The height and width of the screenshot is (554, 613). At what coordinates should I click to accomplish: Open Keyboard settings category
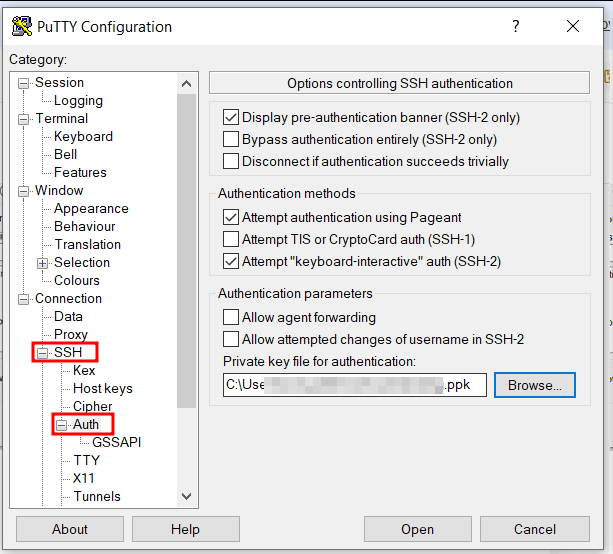click(x=83, y=136)
